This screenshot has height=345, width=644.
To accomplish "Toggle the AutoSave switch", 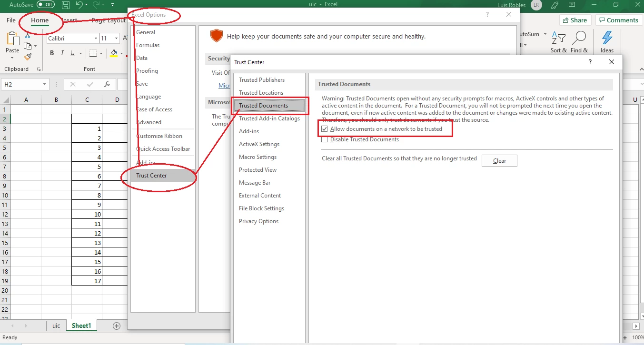I will pos(46,5).
